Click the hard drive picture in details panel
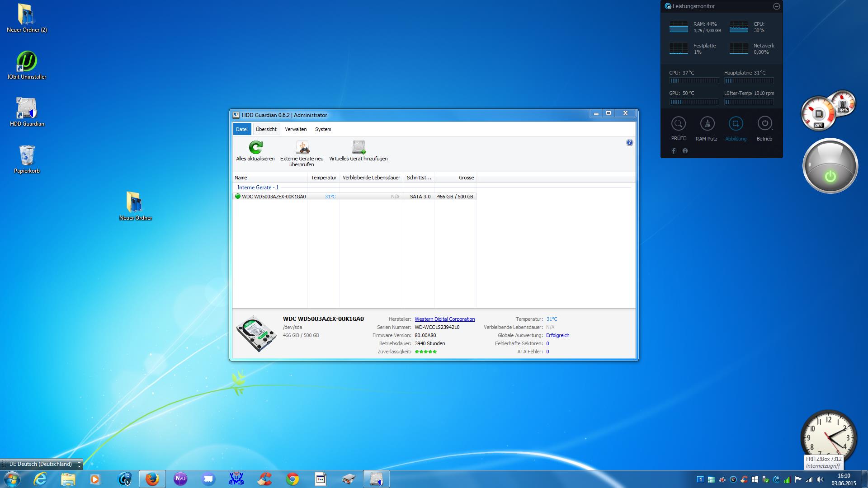Viewport: 868px width, 488px height. [x=256, y=333]
